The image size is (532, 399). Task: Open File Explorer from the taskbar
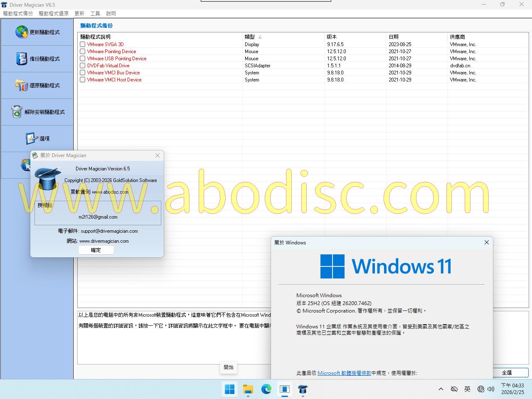coord(248,389)
